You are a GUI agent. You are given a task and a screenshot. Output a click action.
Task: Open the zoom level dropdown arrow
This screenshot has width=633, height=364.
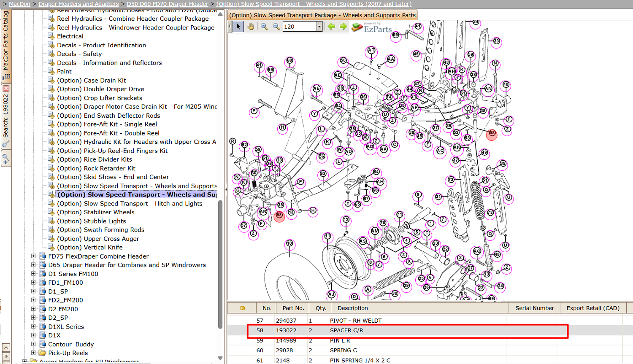(x=319, y=27)
